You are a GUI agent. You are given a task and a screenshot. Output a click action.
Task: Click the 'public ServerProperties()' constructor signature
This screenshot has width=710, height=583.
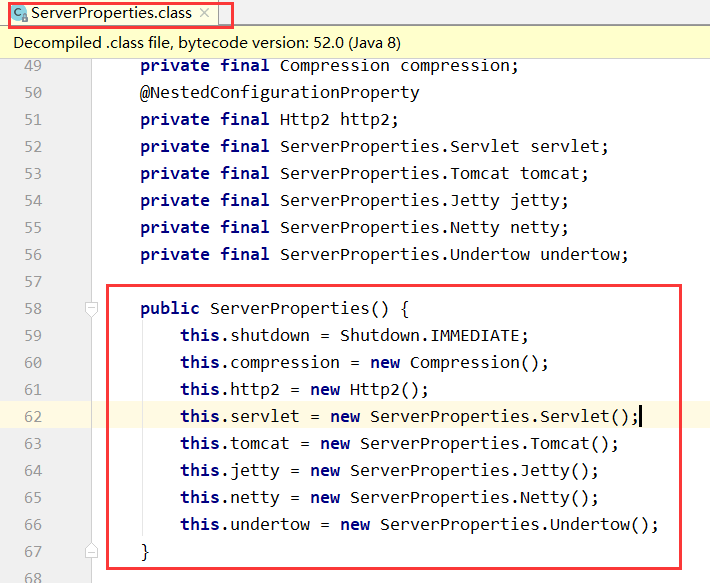click(x=264, y=309)
